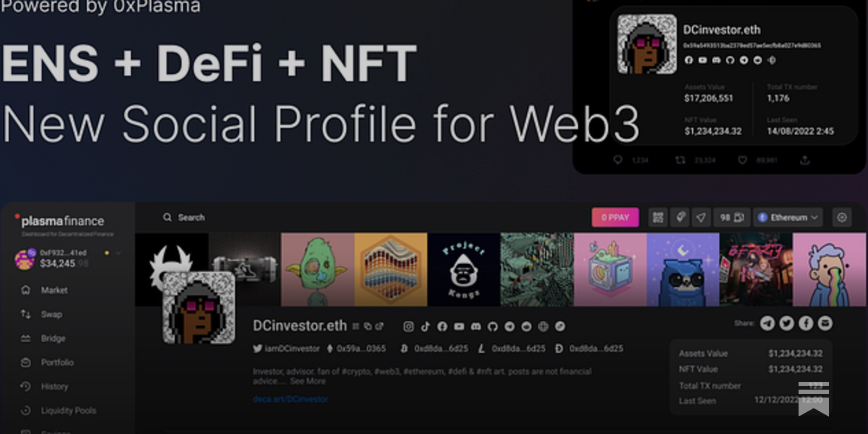868x434 pixels.
Task: Click the DCinvestor.eth profile avatar in dashboard
Action: tap(199, 308)
